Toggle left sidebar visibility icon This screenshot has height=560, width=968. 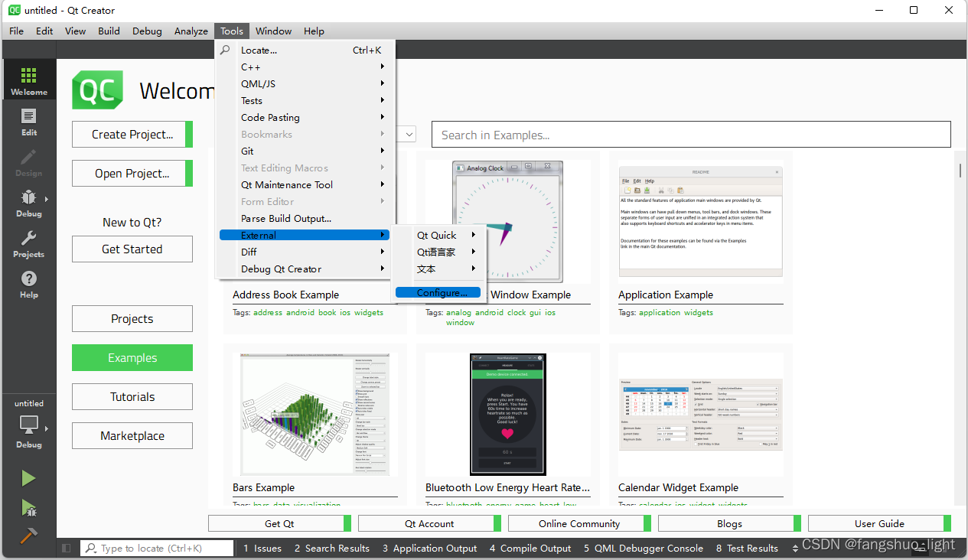click(x=67, y=549)
